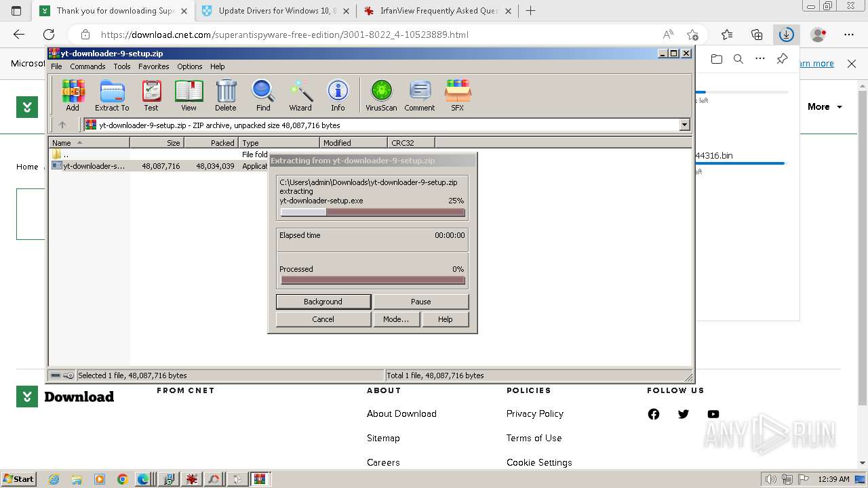Switch to the Update Drivers for Windows tab

[x=276, y=11]
